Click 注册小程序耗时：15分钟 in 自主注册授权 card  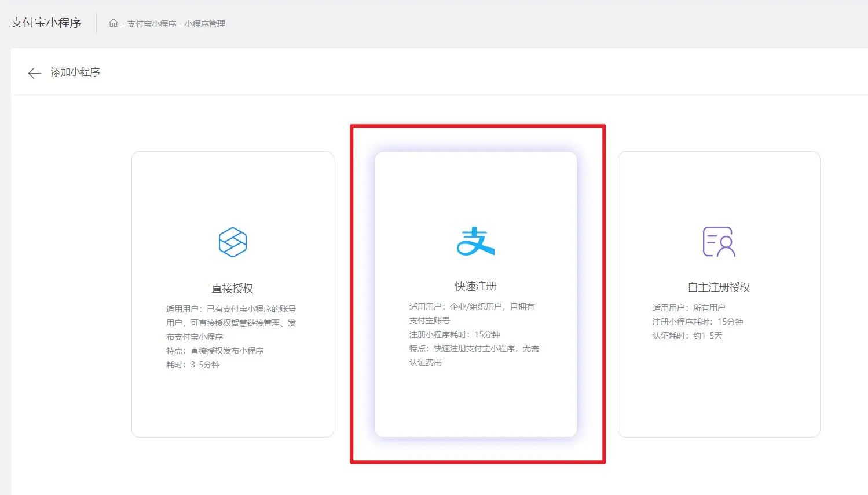tap(698, 322)
